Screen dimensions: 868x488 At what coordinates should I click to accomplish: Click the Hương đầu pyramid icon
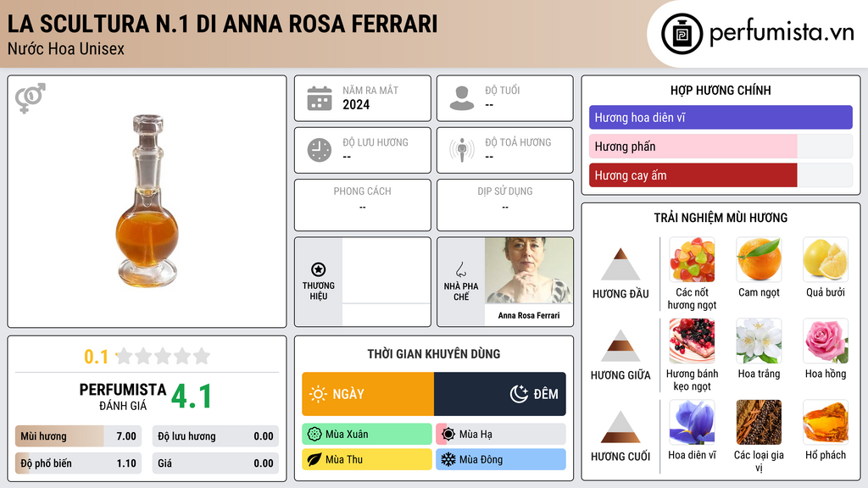coord(620,264)
